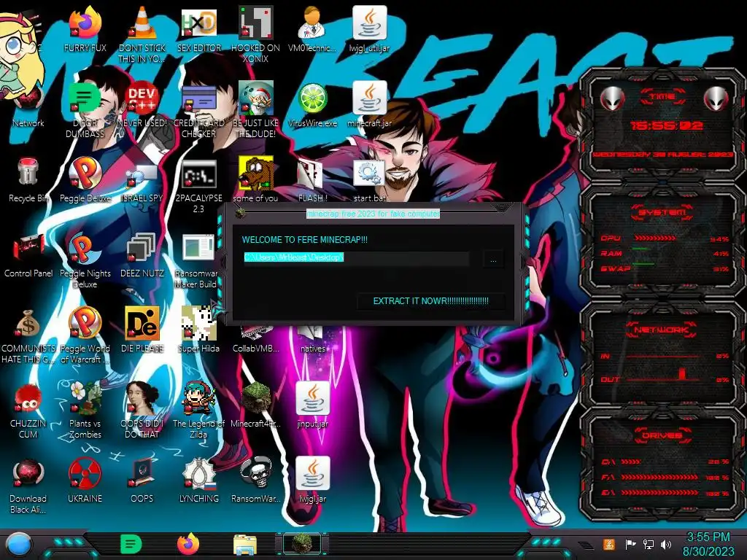The height and width of the screenshot is (560, 747).
Task: Launch the HxD SEX EDITOR icon
Action: coord(198,23)
